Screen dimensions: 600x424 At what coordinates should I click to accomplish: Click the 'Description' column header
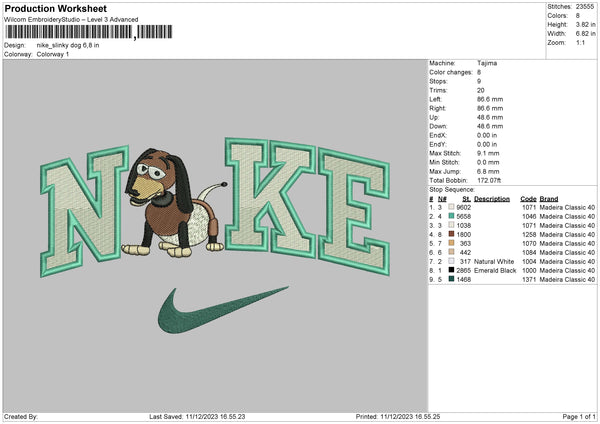tap(492, 199)
